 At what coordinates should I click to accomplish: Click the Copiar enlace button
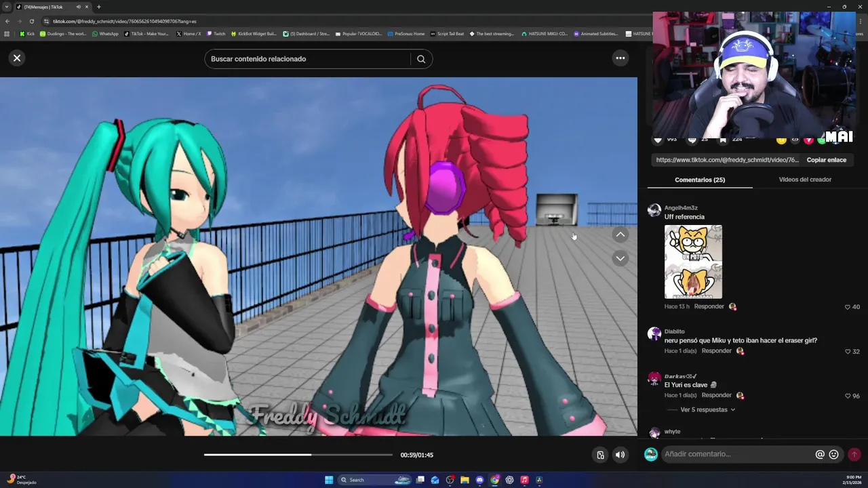tap(826, 160)
